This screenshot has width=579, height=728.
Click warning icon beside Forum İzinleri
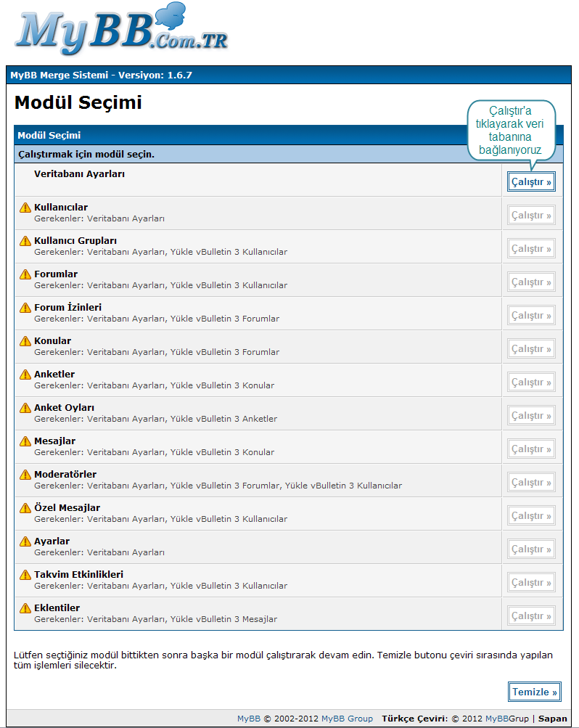(x=25, y=308)
